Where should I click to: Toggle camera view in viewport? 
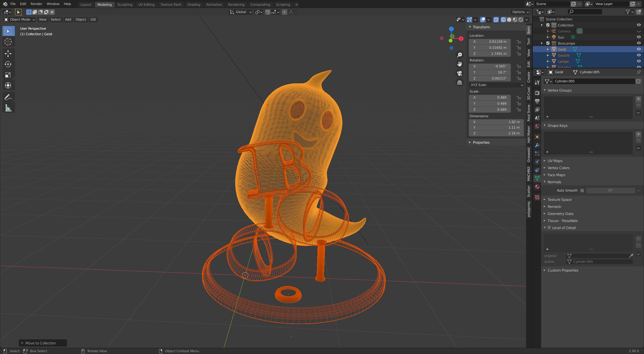(460, 73)
